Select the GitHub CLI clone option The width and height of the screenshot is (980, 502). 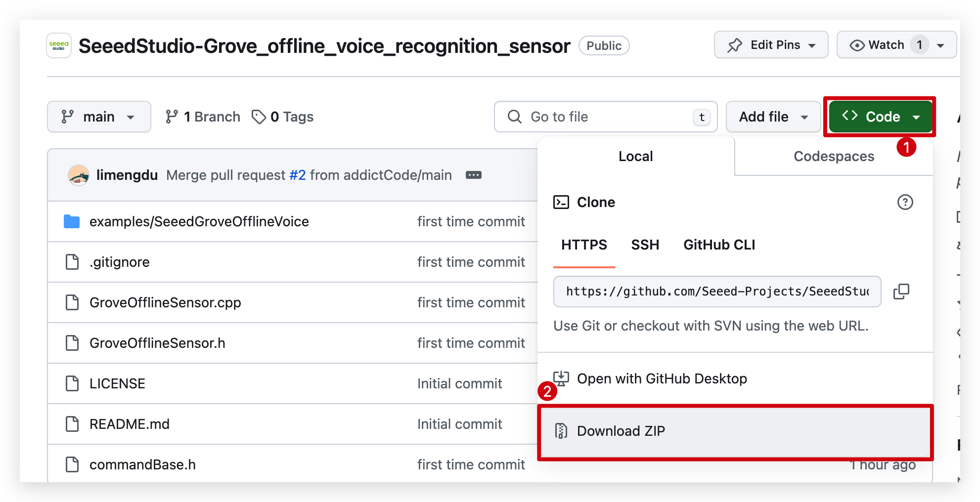coord(719,245)
